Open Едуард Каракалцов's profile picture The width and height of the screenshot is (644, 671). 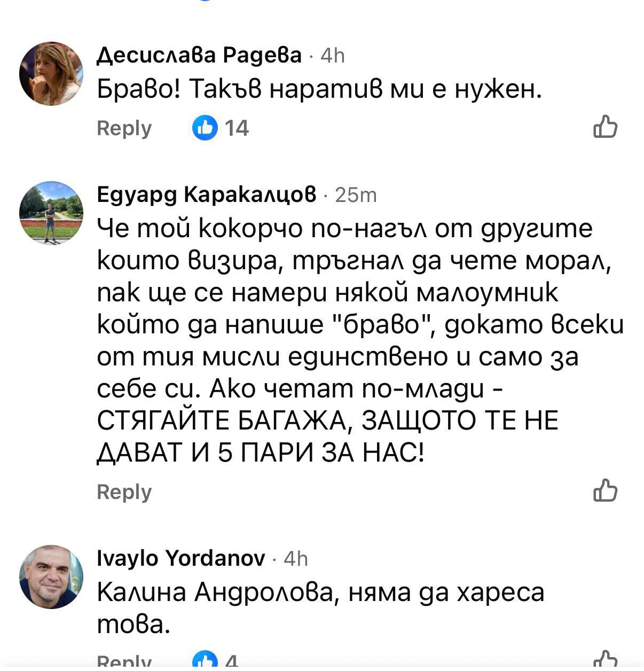(51, 213)
